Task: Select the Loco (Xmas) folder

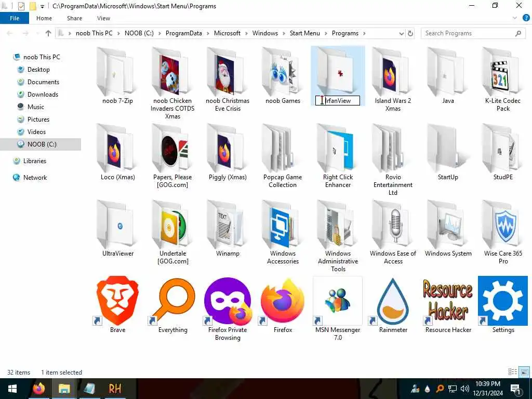Action: (x=117, y=148)
